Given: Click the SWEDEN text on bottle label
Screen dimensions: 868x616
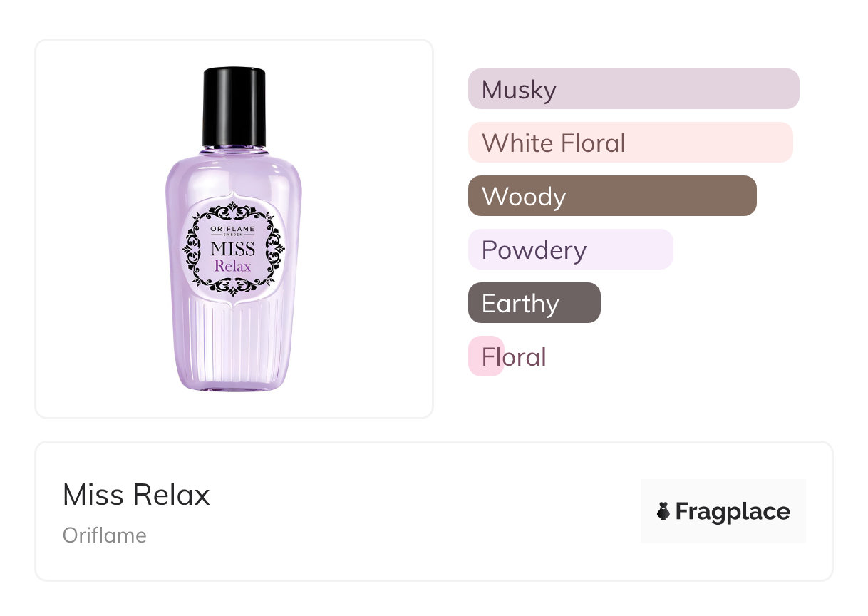Looking at the screenshot, I should click(233, 235).
